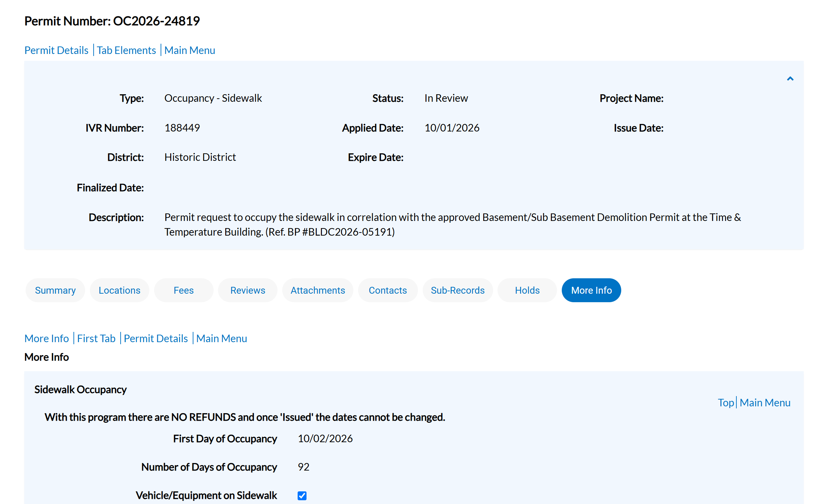
Task: View the Holds tab
Action: [527, 290]
